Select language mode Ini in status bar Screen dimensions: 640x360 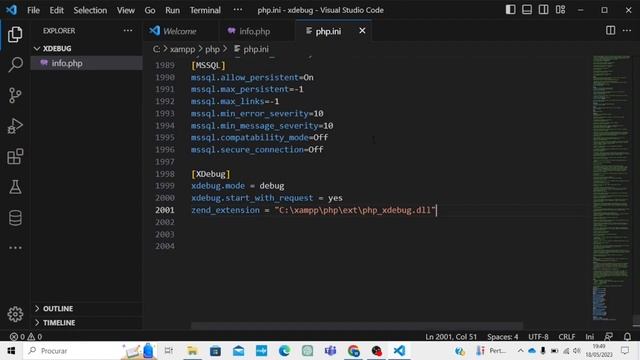[x=589, y=337]
